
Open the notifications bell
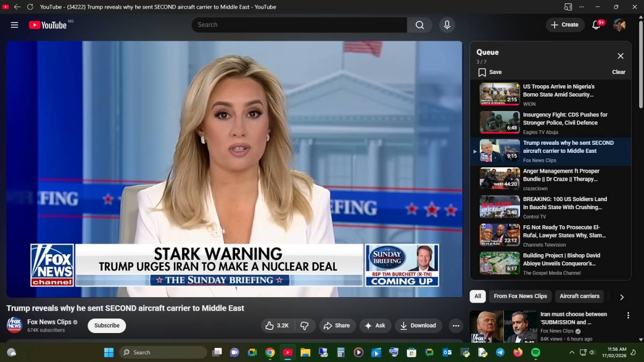[x=596, y=25]
